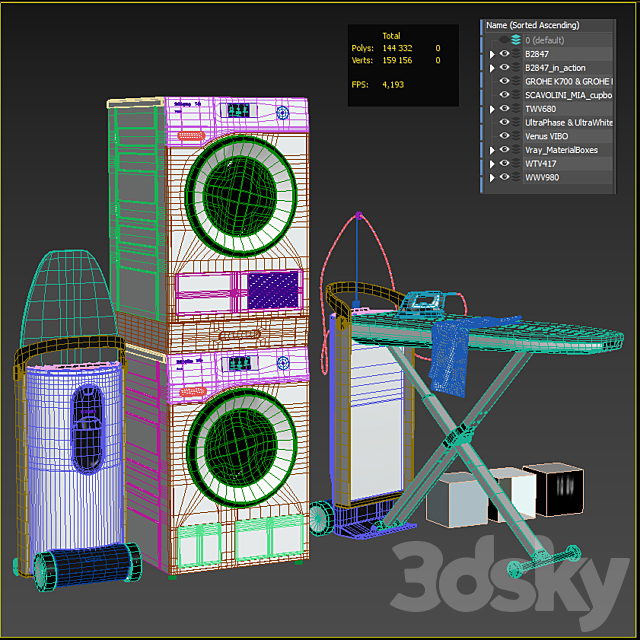Expand the B2847_in_action layer
This screenshot has height=640, width=640.
(x=492, y=68)
